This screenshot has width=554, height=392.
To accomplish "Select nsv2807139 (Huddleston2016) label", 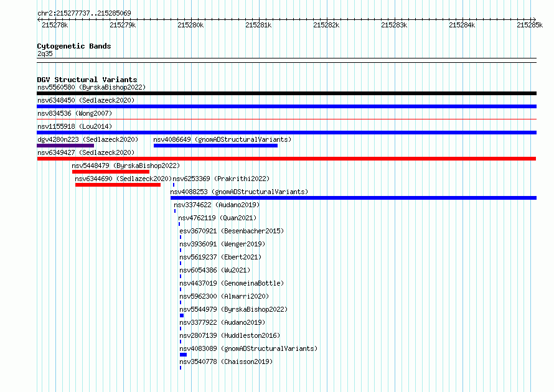I will point(230,335).
